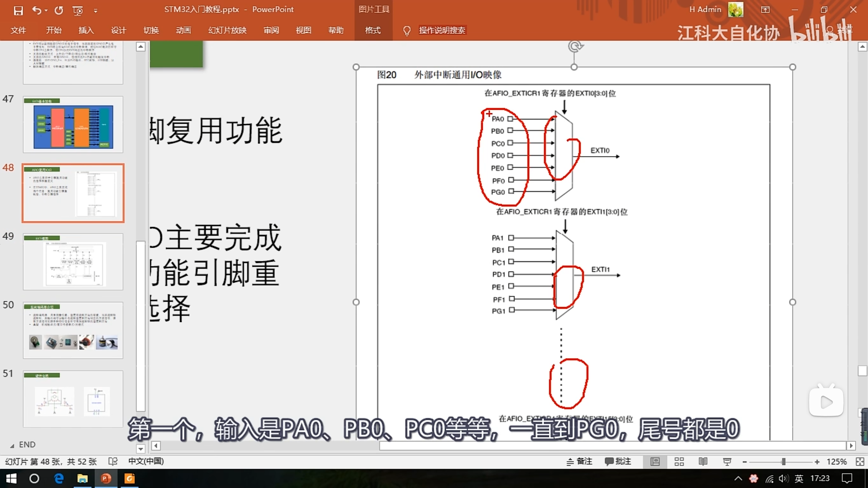Toggle the 备注 notes pane
The width and height of the screenshot is (868, 488).
point(579,462)
